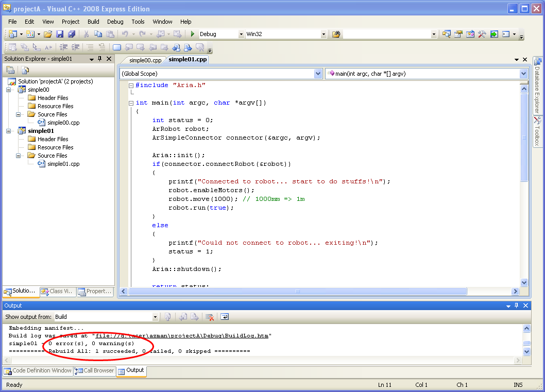Open the Code Definition Window tab
The width and height of the screenshot is (545, 392).
pos(38,370)
